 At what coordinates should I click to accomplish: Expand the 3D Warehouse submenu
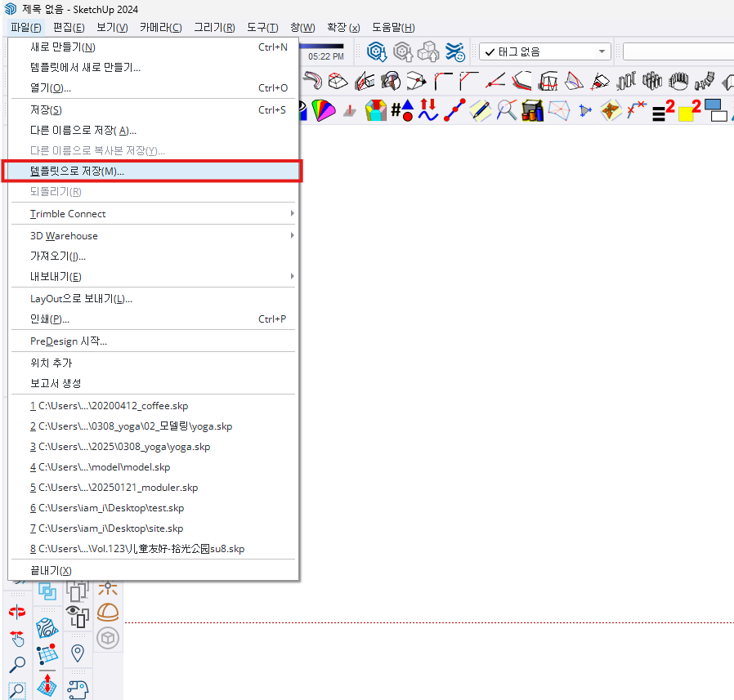click(x=153, y=235)
